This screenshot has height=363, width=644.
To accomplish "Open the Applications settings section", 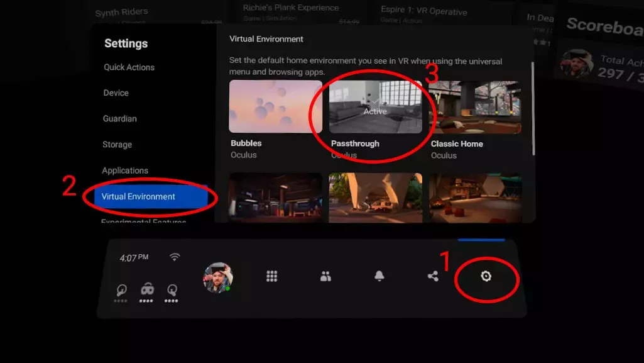I will 125,170.
